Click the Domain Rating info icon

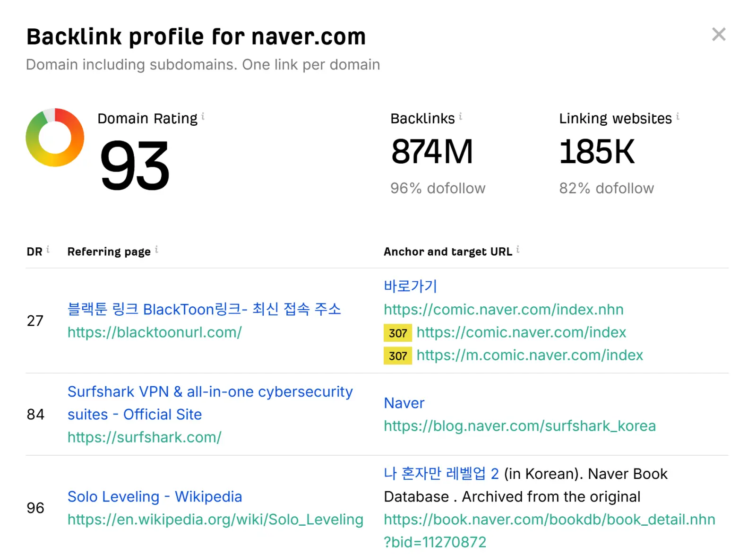pos(203,116)
